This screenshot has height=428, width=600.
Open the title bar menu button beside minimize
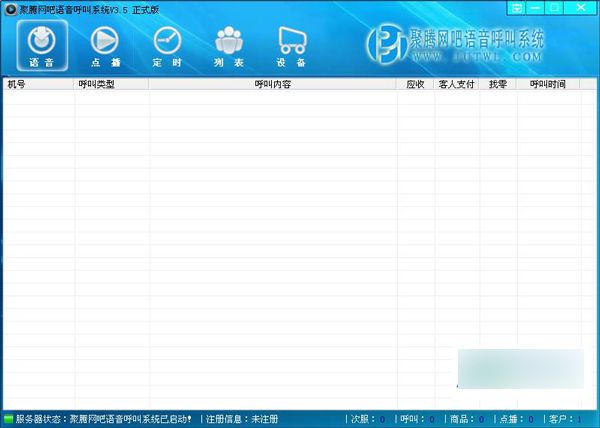pyautogui.click(x=517, y=8)
